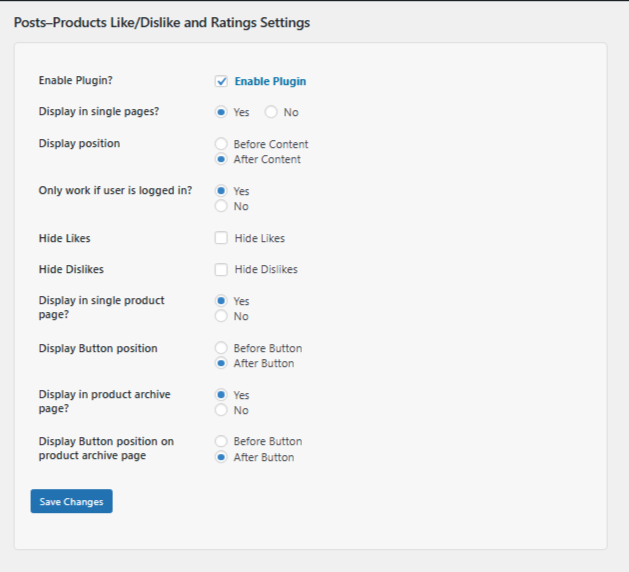Click the 'Display position' row label
Viewport: 629px width, 572px height.
point(79,143)
